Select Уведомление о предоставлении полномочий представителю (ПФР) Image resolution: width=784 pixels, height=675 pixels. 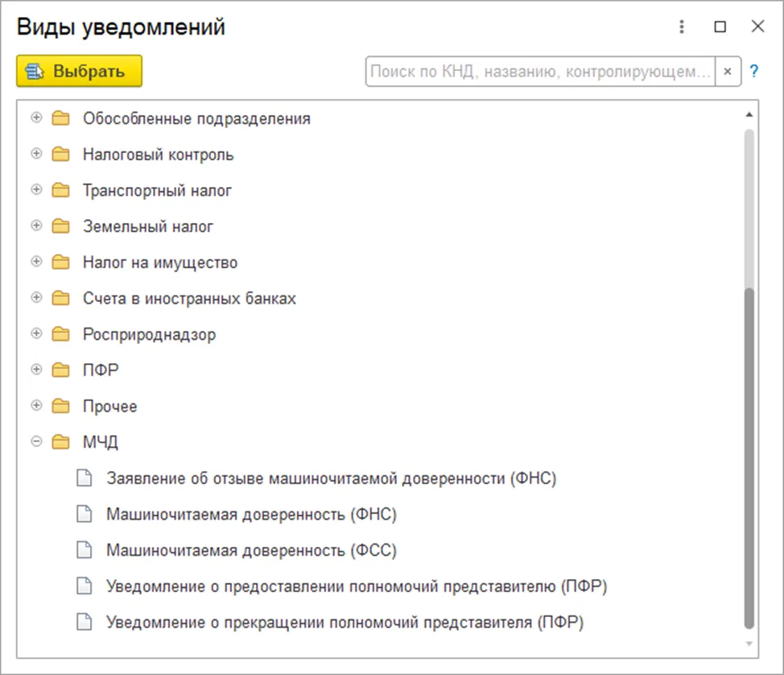(x=356, y=587)
